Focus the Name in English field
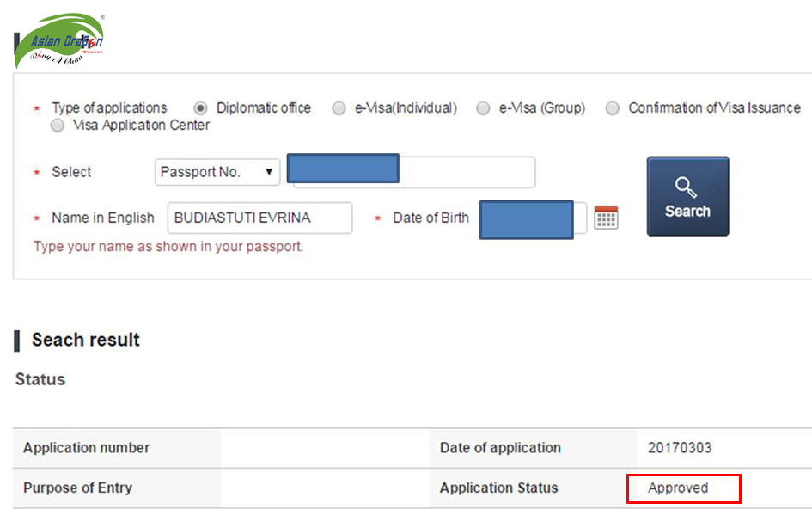The image size is (812, 516). 260,218
